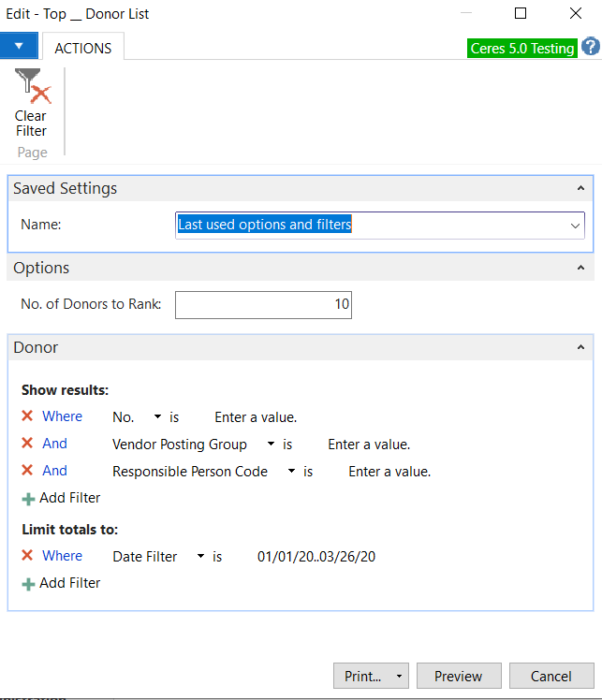Image resolution: width=602 pixels, height=700 pixels.
Task: Collapse the Saved Settings section
Action: [x=580, y=188]
